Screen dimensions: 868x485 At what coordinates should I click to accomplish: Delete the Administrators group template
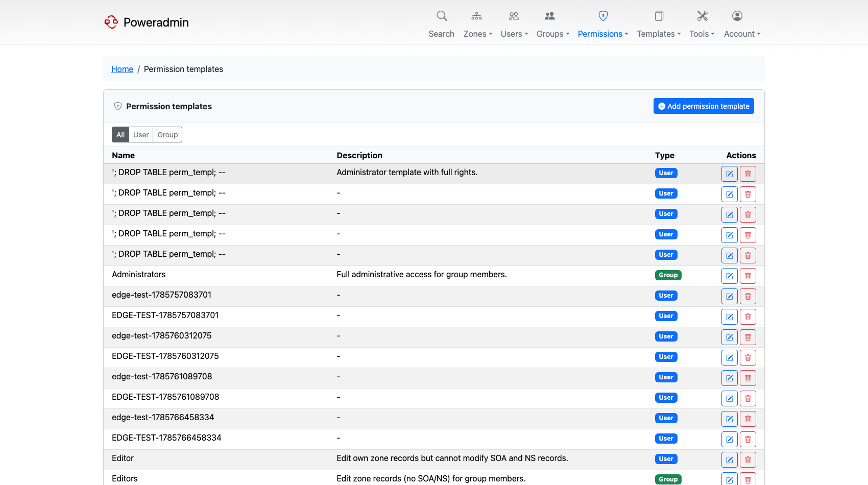pos(748,276)
